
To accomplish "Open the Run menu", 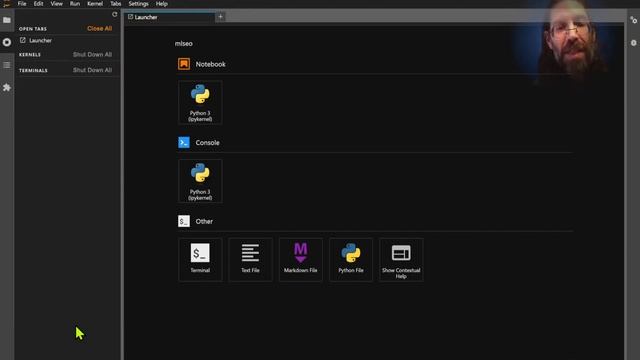I will pyautogui.click(x=75, y=4).
